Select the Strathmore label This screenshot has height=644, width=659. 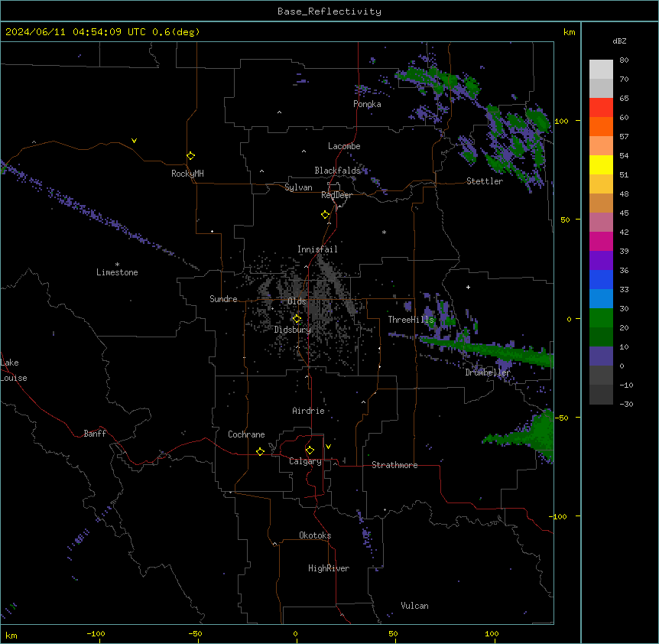pyautogui.click(x=394, y=465)
